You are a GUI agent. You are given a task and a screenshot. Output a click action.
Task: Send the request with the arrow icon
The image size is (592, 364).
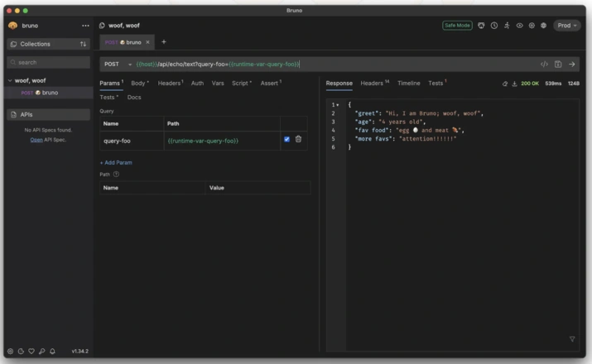pyautogui.click(x=572, y=65)
